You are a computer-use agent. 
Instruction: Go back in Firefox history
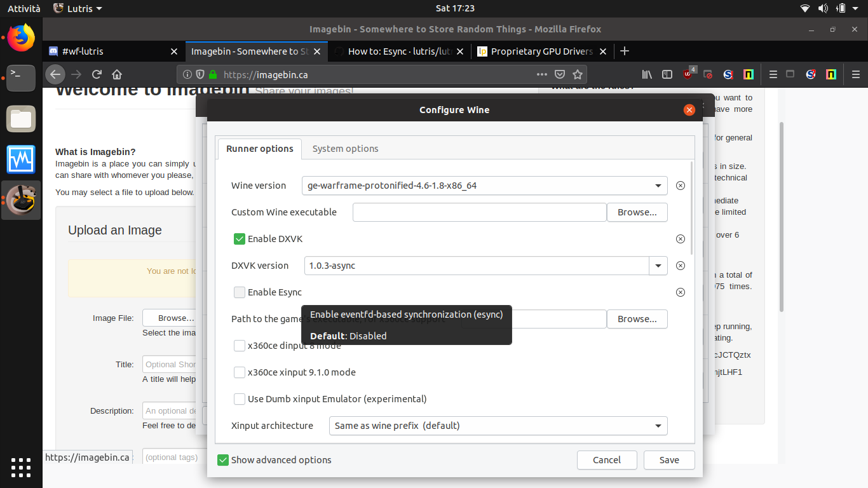point(55,74)
